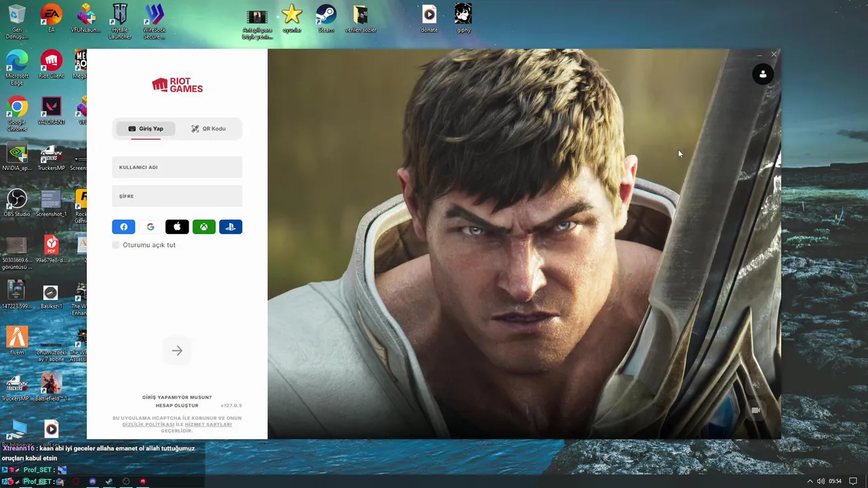Check the 'Oturumu açık tut' checkbox
Image resolution: width=868 pixels, height=488 pixels.
point(115,245)
